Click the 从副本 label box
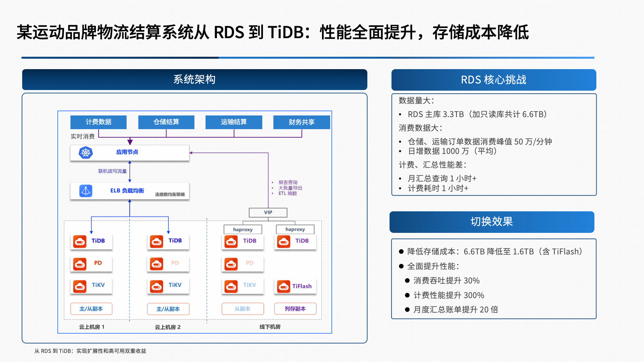Viewport: 644px width, 362px height. point(242,309)
